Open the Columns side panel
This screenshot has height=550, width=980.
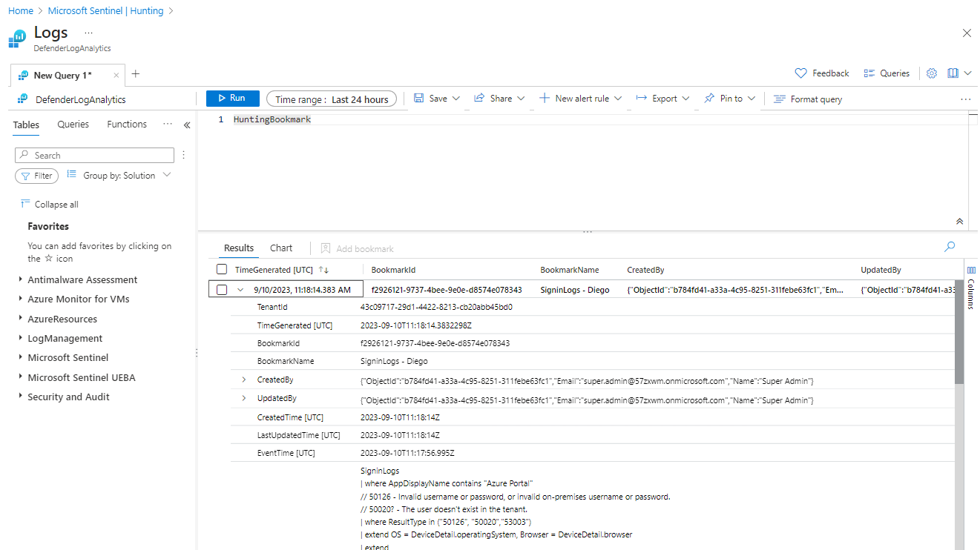(x=971, y=284)
